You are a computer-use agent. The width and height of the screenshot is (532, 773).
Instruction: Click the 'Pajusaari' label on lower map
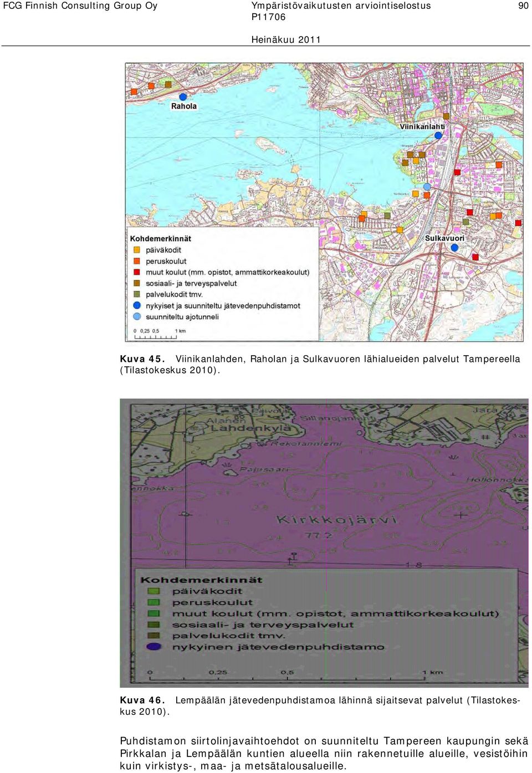[x=264, y=469]
